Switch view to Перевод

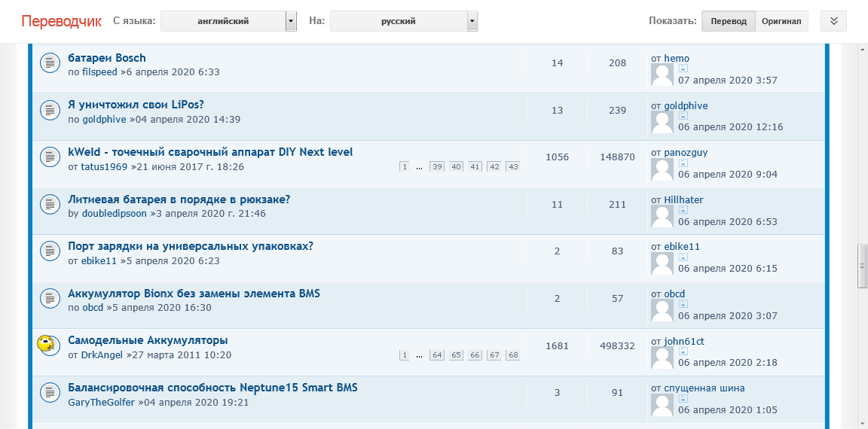pos(728,21)
